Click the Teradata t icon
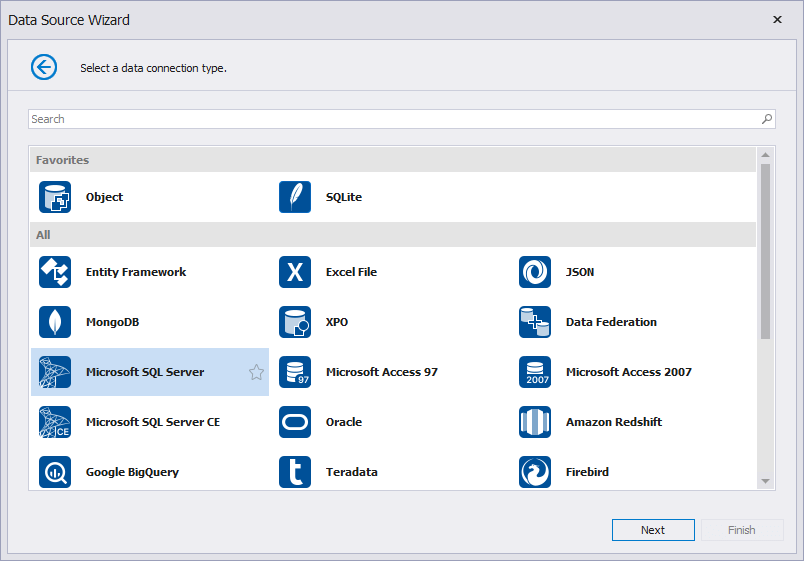The width and height of the screenshot is (804, 561). point(295,472)
